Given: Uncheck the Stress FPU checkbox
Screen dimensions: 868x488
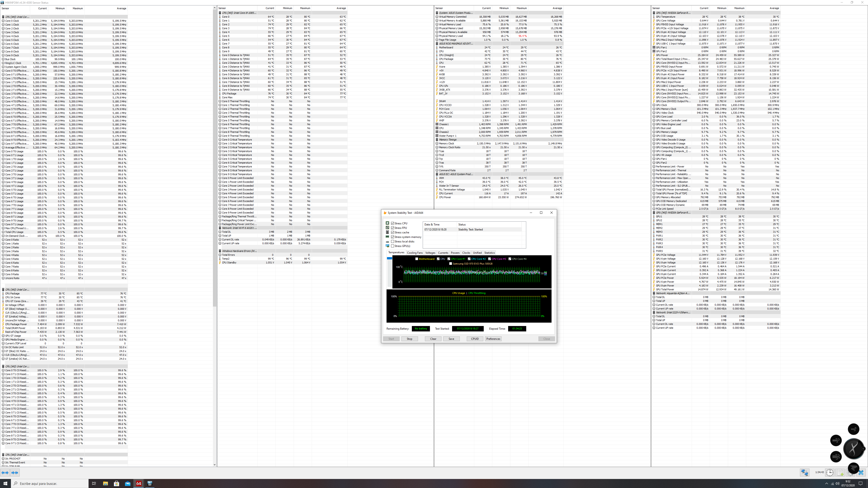Looking at the screenshot, I should click(393, 228).
